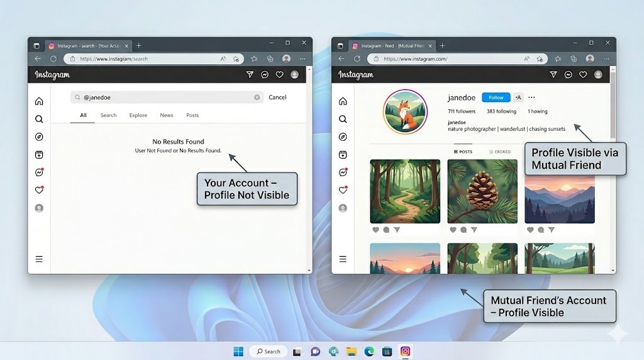Open Search magnifier in right window sidebar
The height and width of the screenshot is (360, 644).
[343, 119]
